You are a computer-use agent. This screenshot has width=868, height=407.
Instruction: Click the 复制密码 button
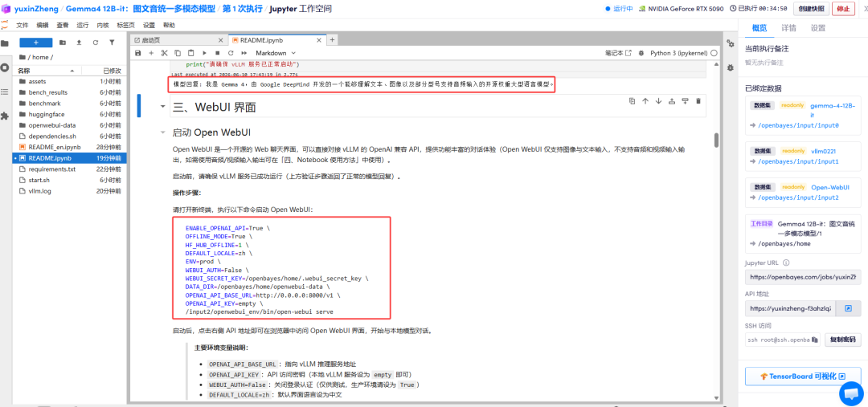[843, 340]
